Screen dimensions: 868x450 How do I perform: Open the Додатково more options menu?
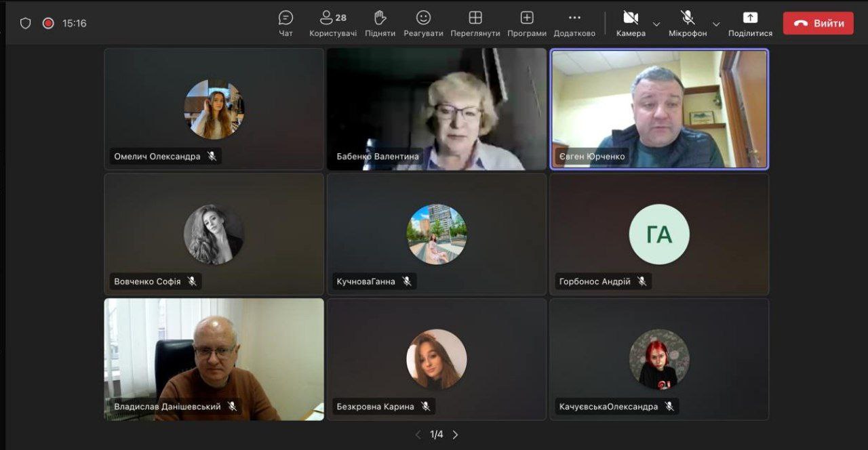click(x=574, y=23)
